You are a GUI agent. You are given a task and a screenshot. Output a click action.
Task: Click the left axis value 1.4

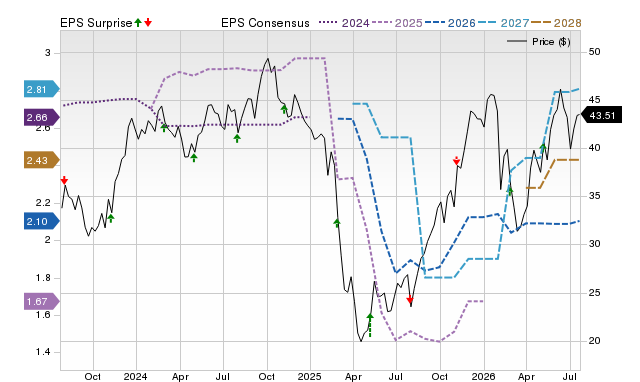tap(42, 352)
